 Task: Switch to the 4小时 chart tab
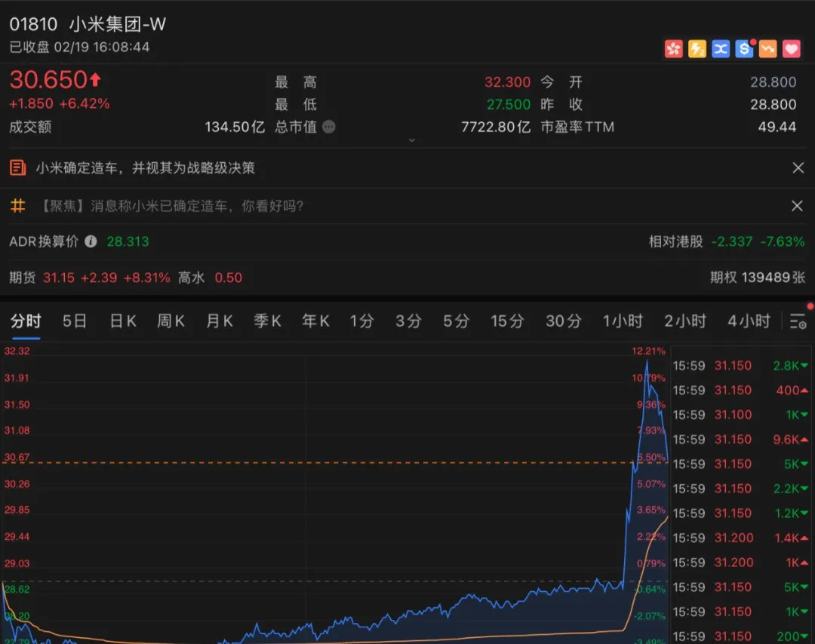click(749, 321)
